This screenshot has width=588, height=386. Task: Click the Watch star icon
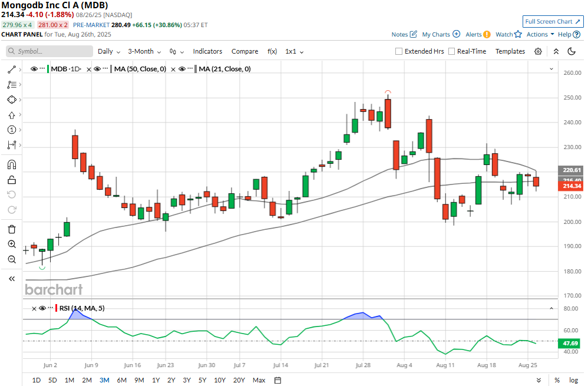[x=518, y=34]
